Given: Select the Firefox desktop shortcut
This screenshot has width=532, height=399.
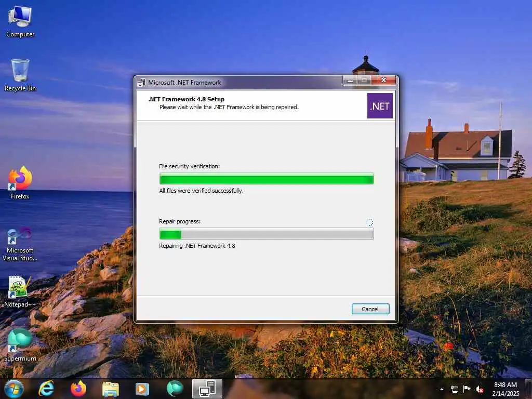Looking at the screenshot, I should pos(20,183).
